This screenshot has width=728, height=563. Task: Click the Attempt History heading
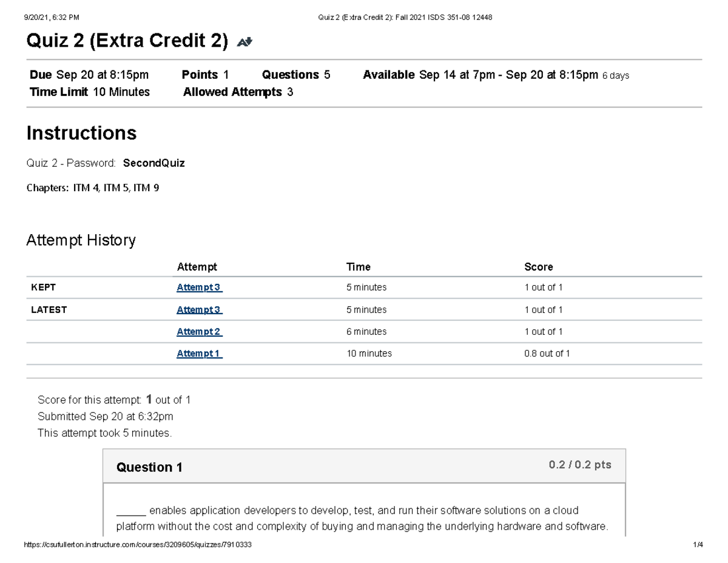tap(81, 240)
